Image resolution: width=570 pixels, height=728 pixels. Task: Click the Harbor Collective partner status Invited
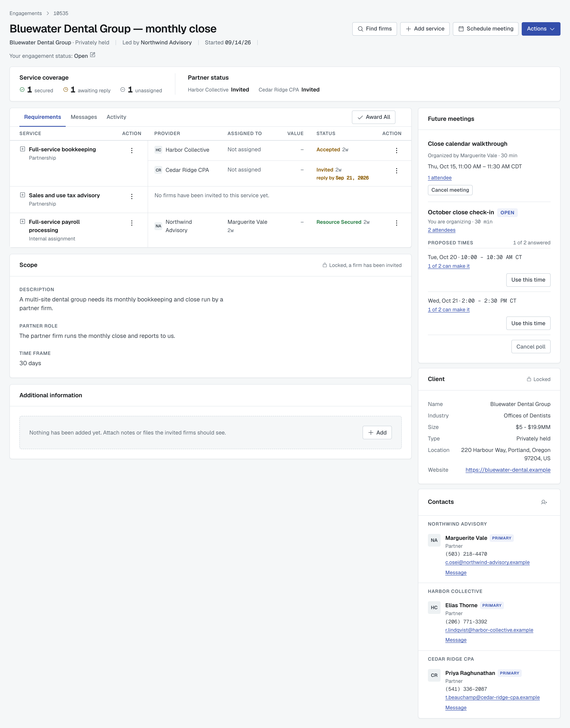(x=240, y=90)
